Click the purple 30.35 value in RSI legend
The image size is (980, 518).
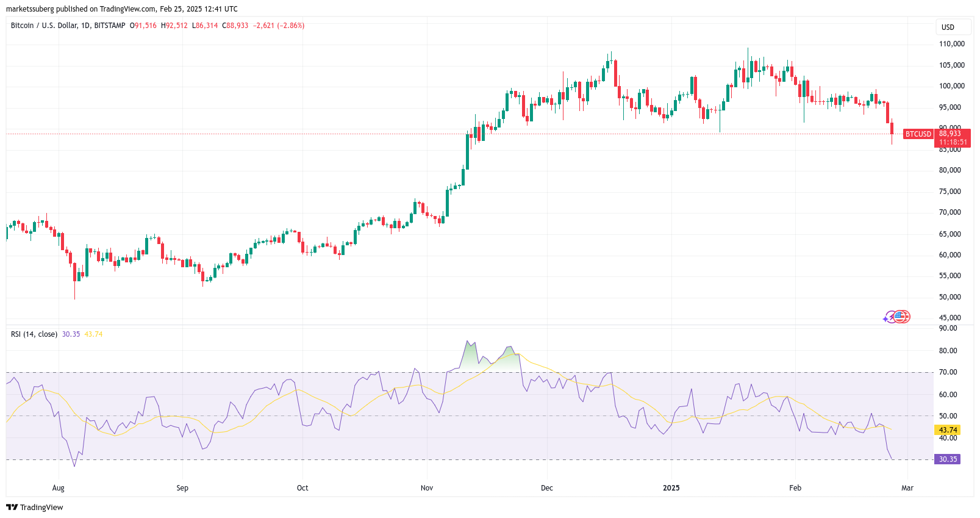(71, 334)
